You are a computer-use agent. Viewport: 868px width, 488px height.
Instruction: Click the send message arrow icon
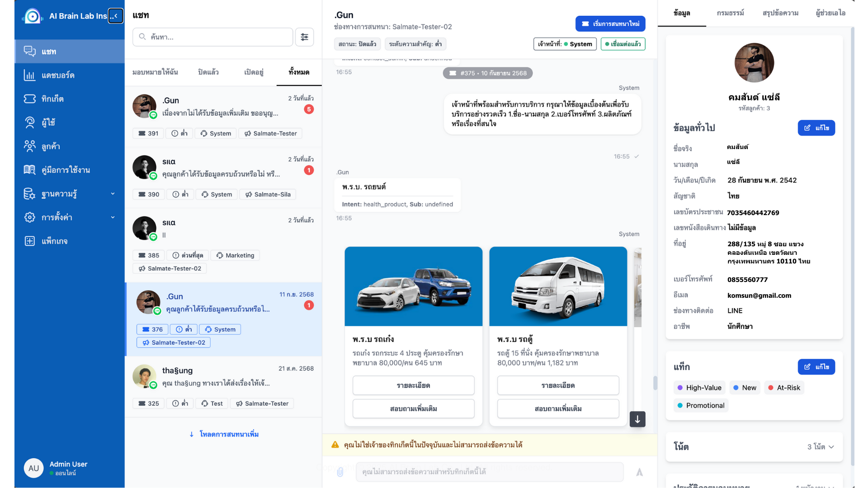click(639, 472)
